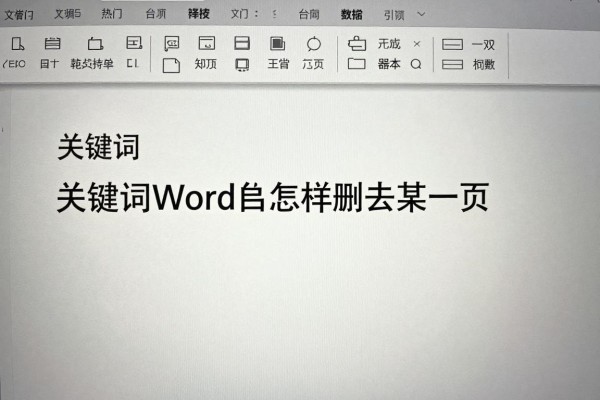Click the 王常 toolbar label
Screen dimensions: 600x400
click(x=278, y=64)
